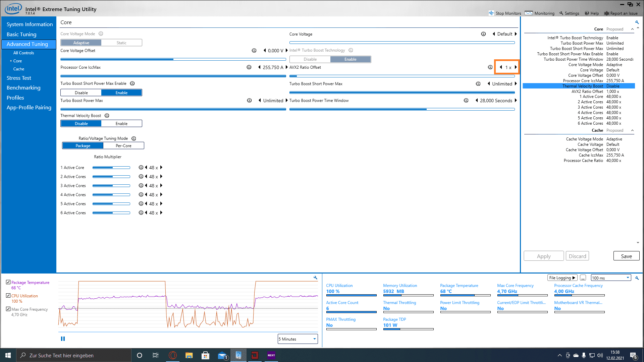
Task: Open System Information in the sidebar
Action: pyautogui.click(x=30, y=24)
